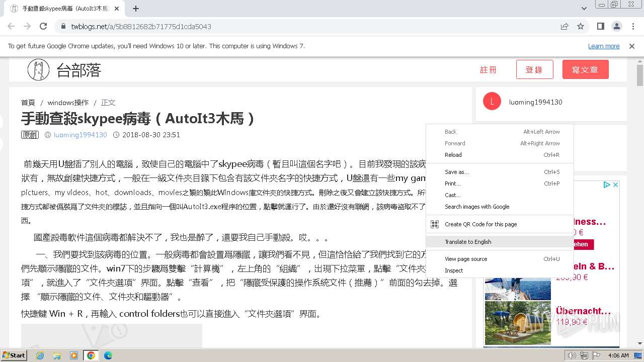Open the Chrome three-dot menu
The height and width of the screenshot is (362, 644).
632,26
